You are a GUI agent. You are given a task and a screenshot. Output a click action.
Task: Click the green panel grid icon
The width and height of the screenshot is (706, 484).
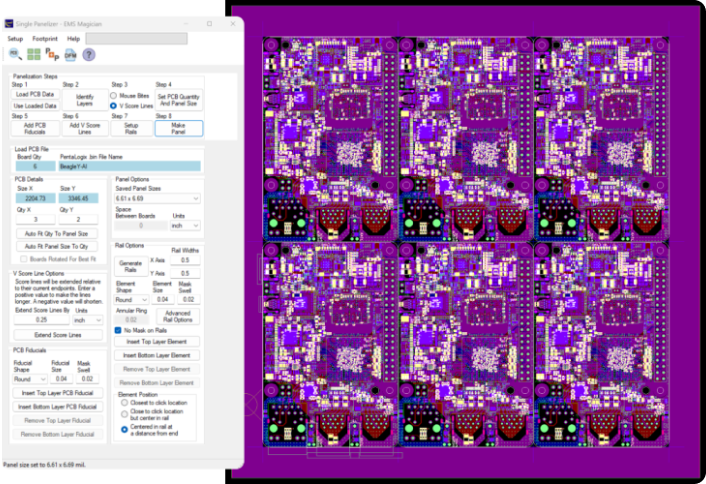[x=34, y=54]
